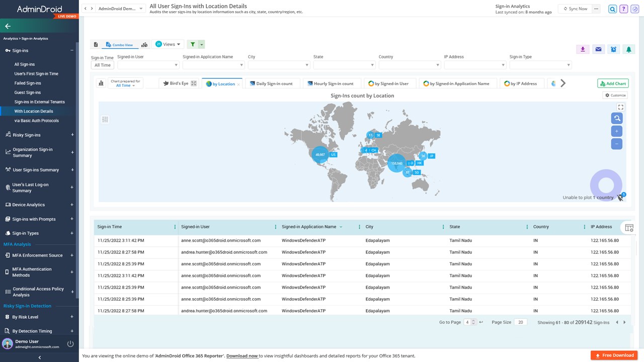Click the export download icon
The width and height of the screenshot is (644, 362).
click(583, 49)
